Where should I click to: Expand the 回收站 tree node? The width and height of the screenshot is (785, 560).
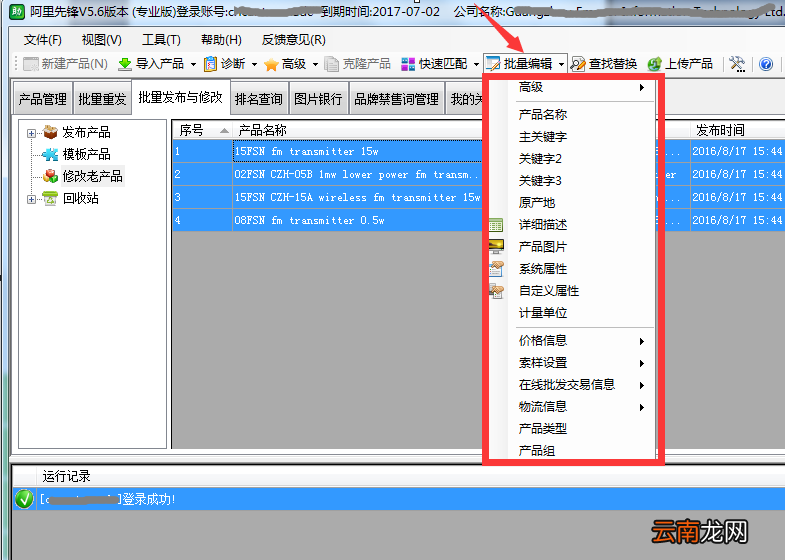(x=32, y=199)
